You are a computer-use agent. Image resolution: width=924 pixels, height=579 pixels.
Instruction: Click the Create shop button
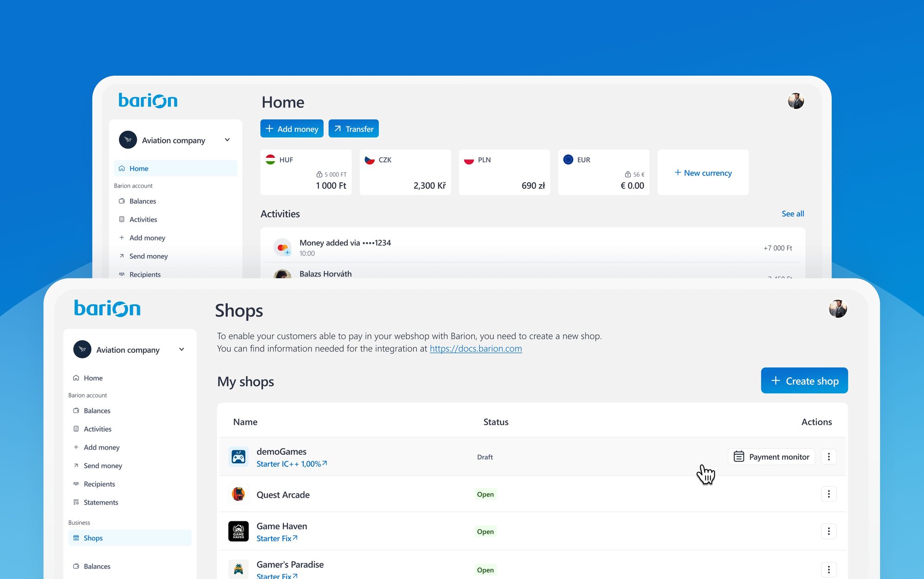click(804, 380)
